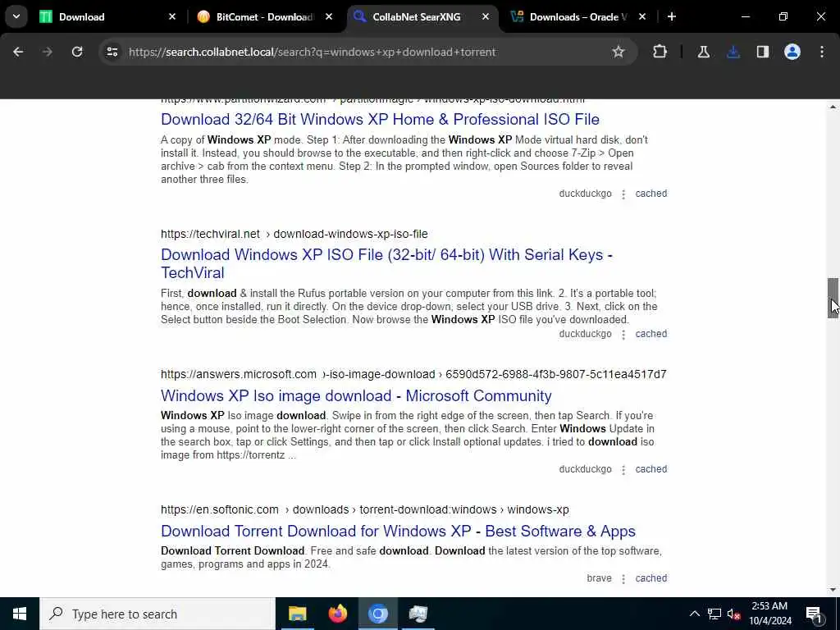Image resolution: width=840 pixels, height=630 pixels.
Task: Open cached link for Softonic result
Action: point(651,578)
